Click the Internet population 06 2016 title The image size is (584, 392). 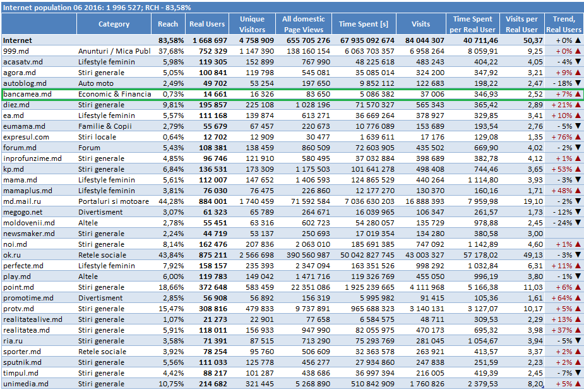coord(97,8)
